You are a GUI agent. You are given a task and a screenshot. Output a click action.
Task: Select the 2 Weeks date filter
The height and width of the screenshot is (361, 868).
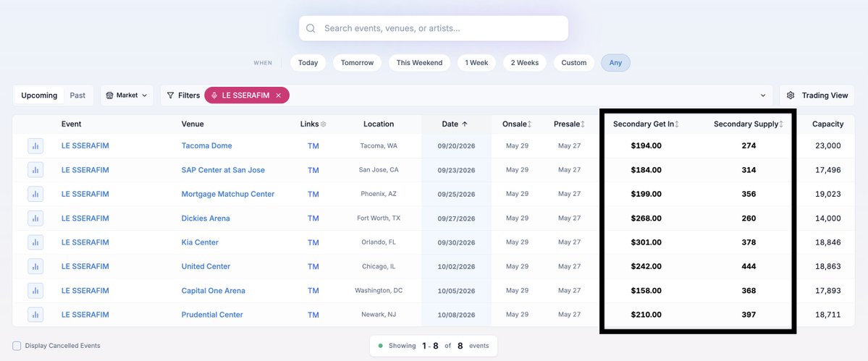coord(524,62)
